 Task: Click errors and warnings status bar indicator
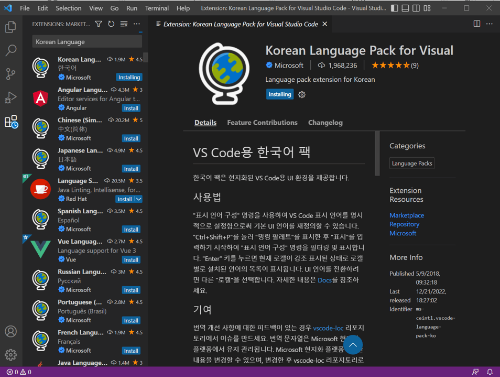tap(19, 372)
